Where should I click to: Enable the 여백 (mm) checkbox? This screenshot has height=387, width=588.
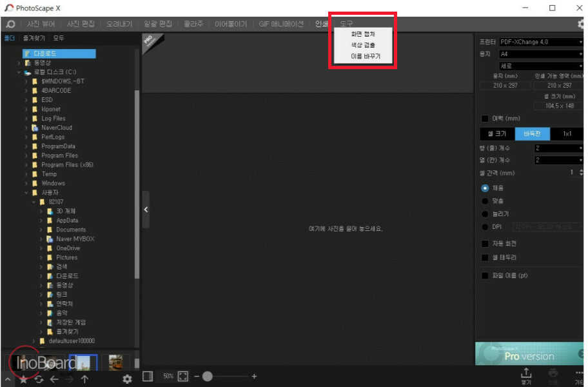tap(485, 119)
